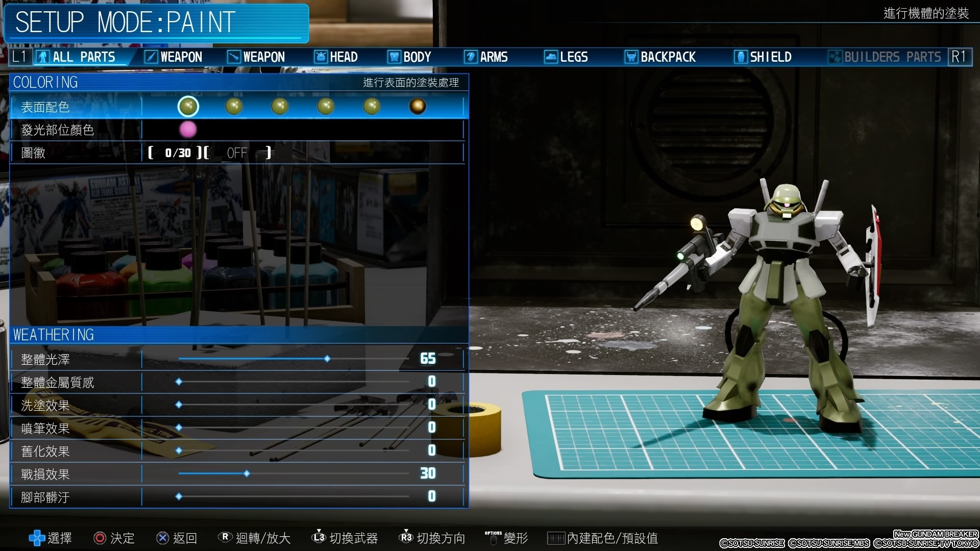Click the circle 決定 confirm button

(x=114, y=538)
